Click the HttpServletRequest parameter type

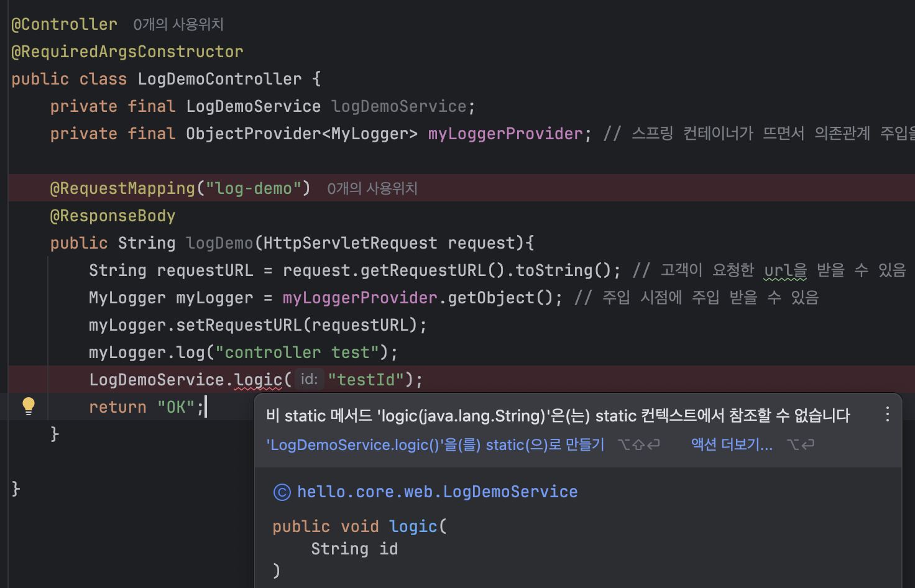350,243
